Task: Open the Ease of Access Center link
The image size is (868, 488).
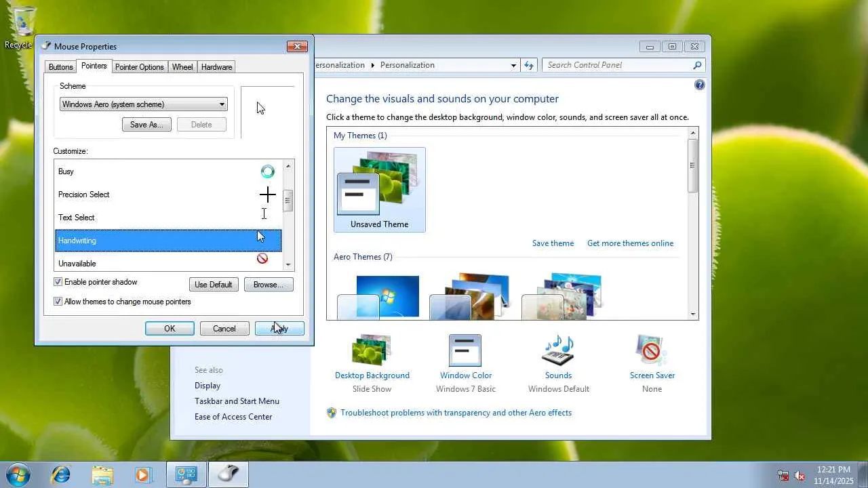Action: [233, 417]
